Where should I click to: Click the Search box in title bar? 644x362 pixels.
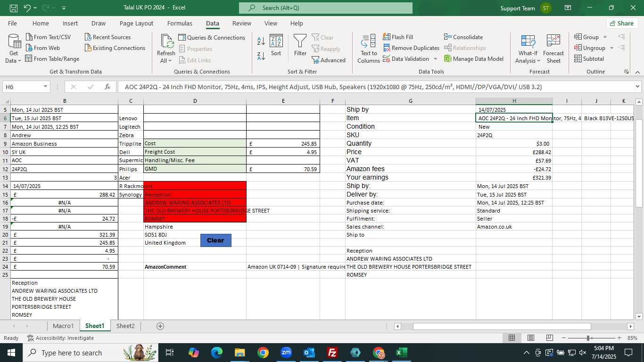[x=325, y=8]
